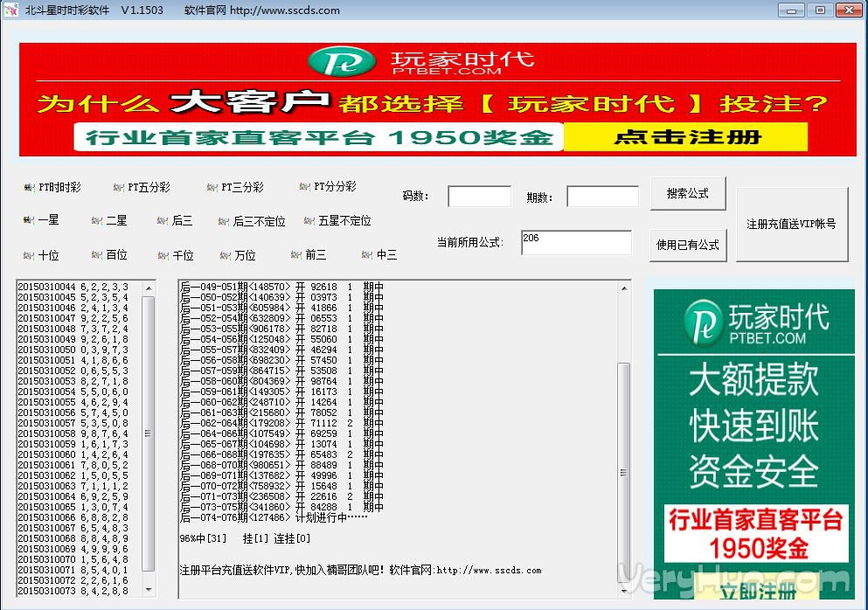
Task: Click the 使用已有公式 button
Action: point(688,245)
